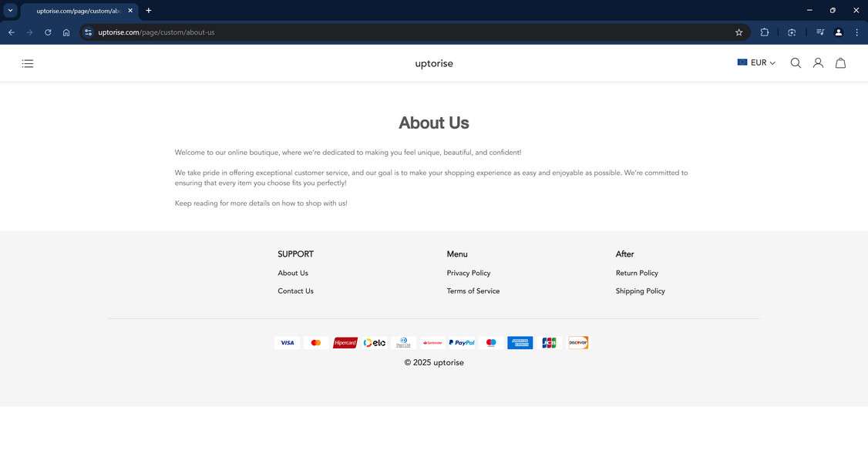This screenshot has height=464, width=868.
Task: Open the media controls icon in toolbar
Action: point(820,32)
